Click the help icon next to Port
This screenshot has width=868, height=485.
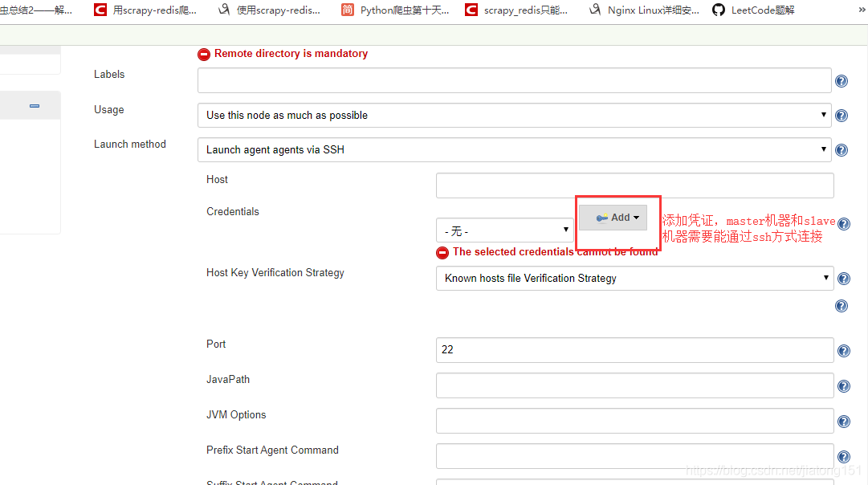pos(843,351)
